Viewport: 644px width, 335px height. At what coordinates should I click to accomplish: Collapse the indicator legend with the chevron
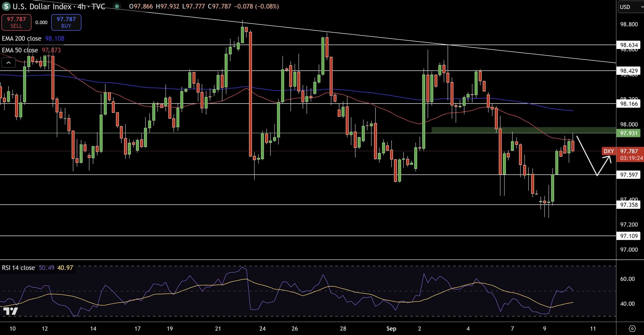pos(9,63)
